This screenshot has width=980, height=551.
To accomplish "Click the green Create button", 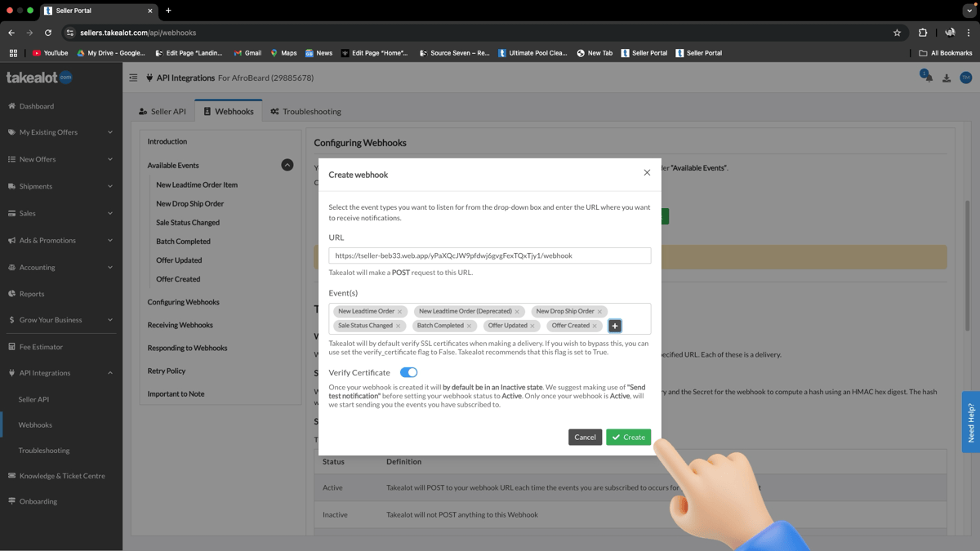I will point(628,438).
